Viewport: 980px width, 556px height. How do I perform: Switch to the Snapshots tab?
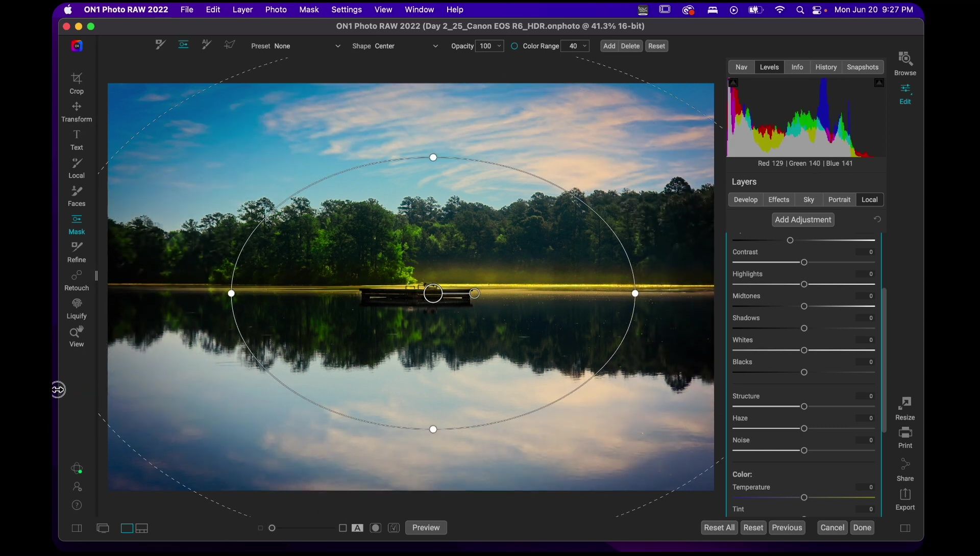coord(862,67)
